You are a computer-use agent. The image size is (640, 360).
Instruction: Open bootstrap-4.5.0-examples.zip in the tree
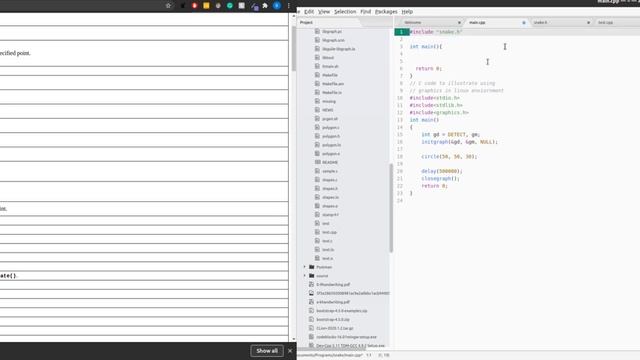[x=342, y=311]
